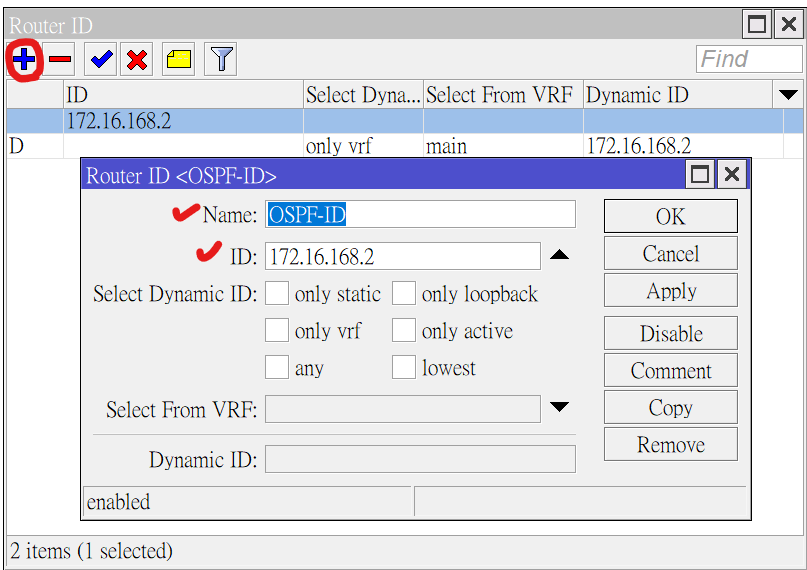Click the yellow Comment note icon
Screen dimensions: 807x570
[x=179, y=60]
